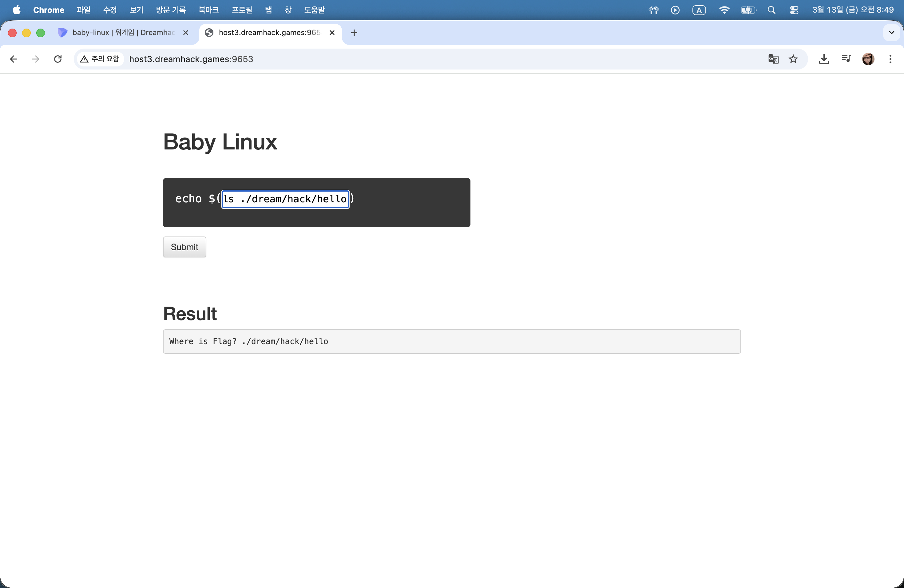Open the Google Translate page icon
The image size is (904, 588).
click(773, 59)
